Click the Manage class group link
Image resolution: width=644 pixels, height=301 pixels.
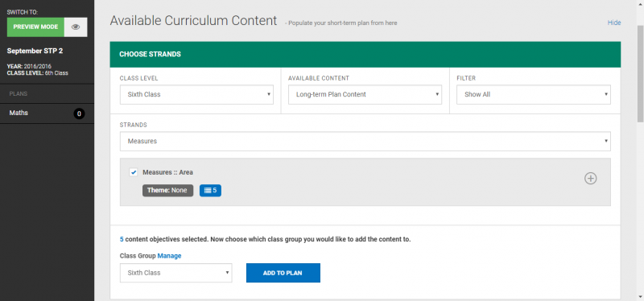coord(169,256)
